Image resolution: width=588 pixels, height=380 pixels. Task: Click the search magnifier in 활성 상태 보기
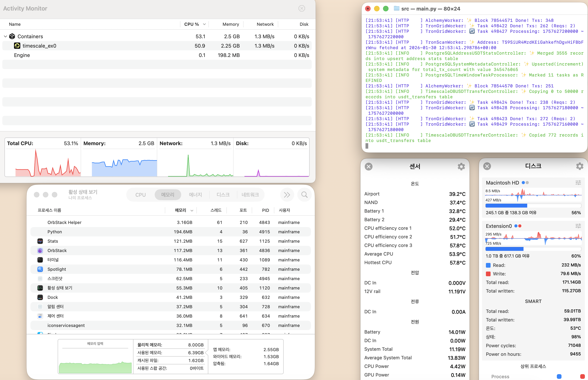304,195
